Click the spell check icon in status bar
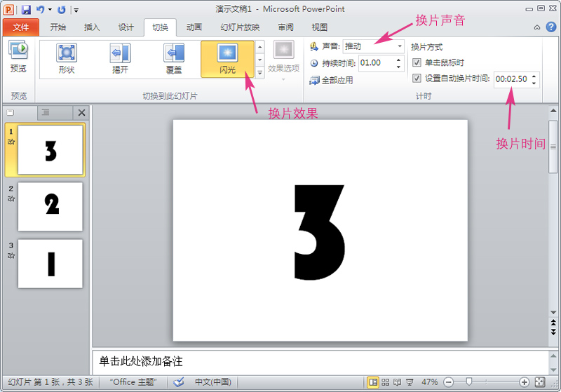 179,382
